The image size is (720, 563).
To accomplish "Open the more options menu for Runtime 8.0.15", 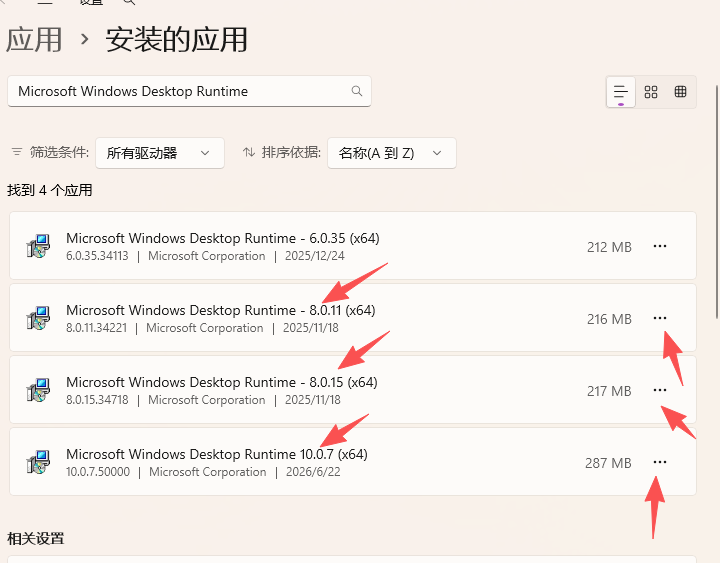I will click(660, 390).
